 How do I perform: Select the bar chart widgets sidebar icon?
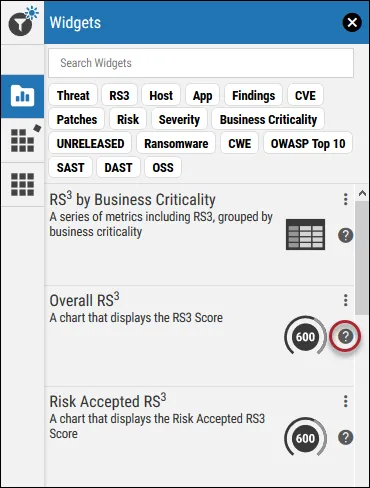coord(22,96)
